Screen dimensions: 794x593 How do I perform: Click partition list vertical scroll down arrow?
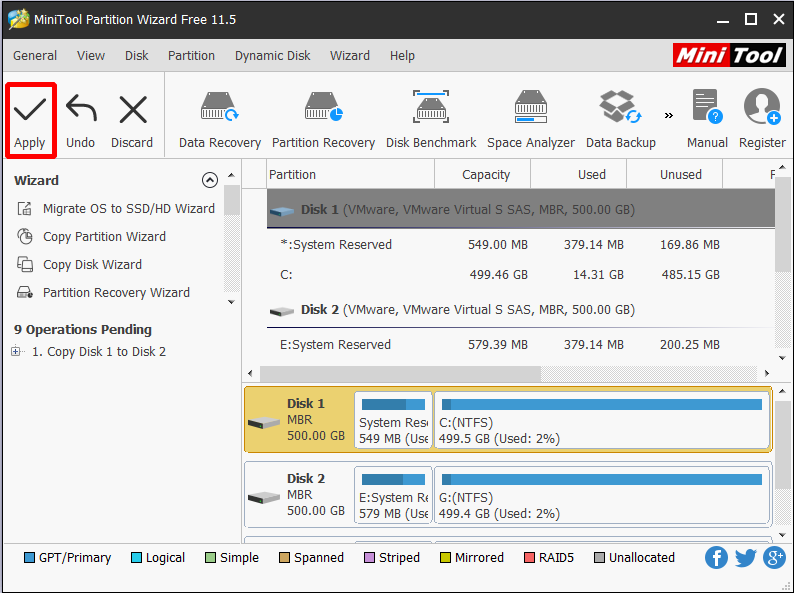coord(782,358)
